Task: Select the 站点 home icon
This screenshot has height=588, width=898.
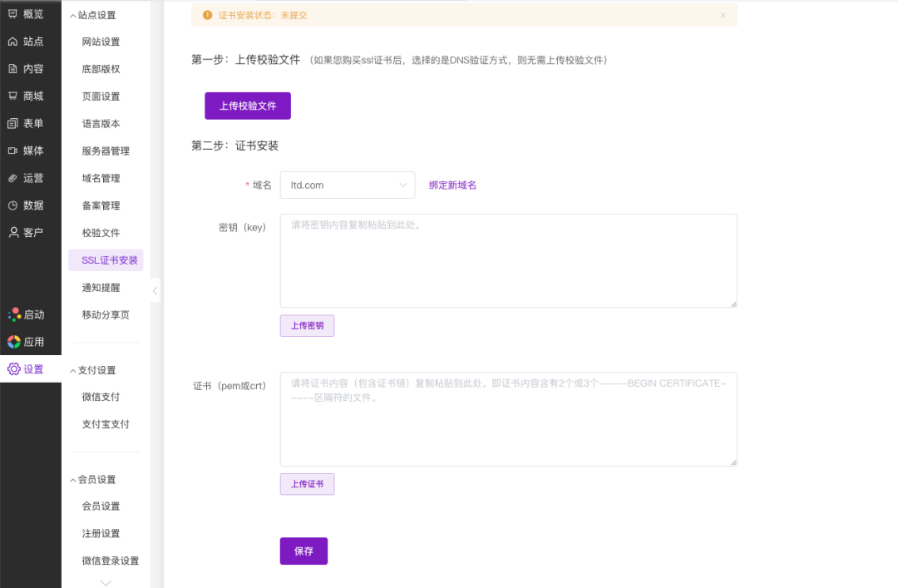Action: click(x=12, y=42)
